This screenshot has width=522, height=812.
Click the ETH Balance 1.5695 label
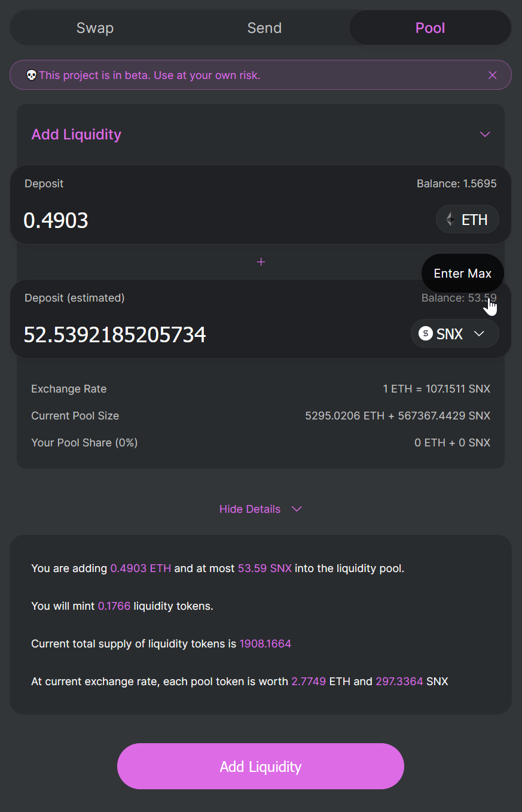tap(456, 184)
